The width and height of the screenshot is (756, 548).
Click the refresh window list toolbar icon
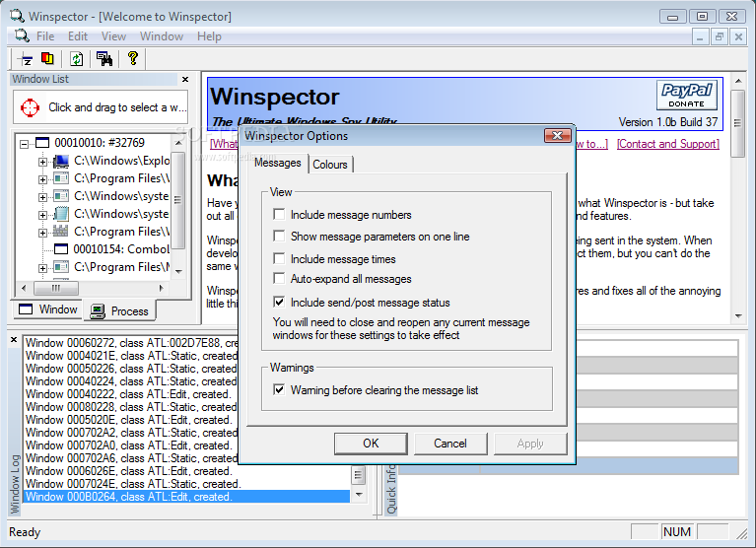click(76, 59)
